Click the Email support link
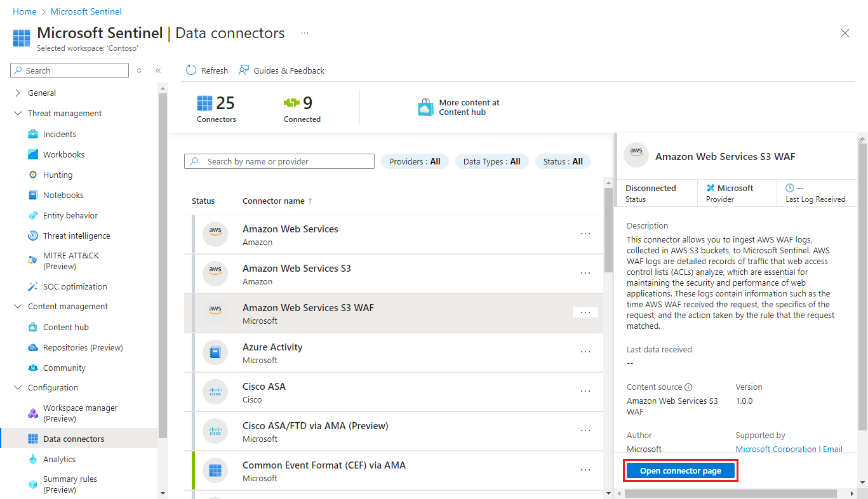The image size is (868, 499). pos(833,449)
